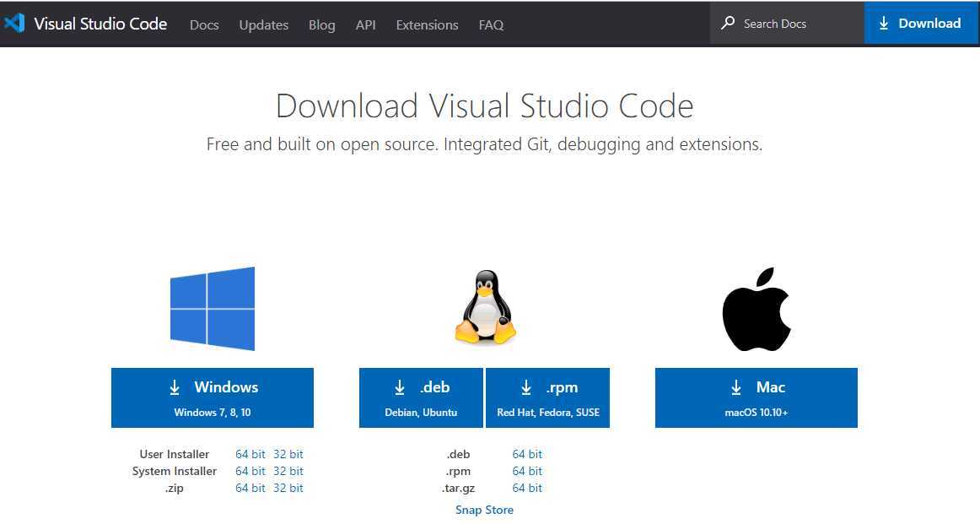Image resolution: width=980 pixels, height=524 pixels.
Task: Click the '.rpm' row label under Linux
Action: [458, 472]
